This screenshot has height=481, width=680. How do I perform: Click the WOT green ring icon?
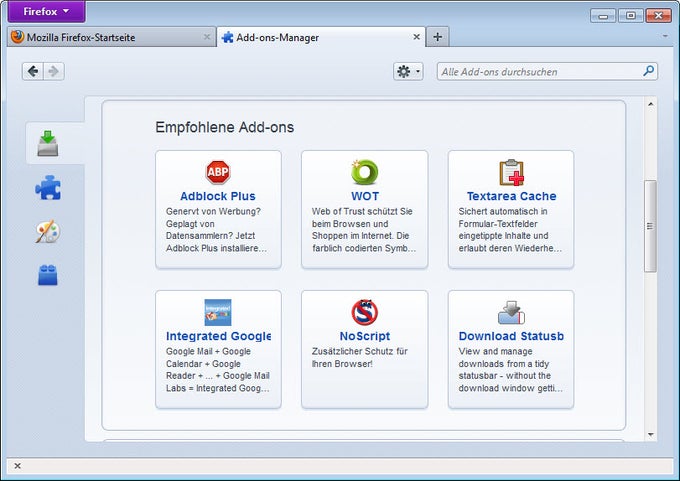(365, 172)
